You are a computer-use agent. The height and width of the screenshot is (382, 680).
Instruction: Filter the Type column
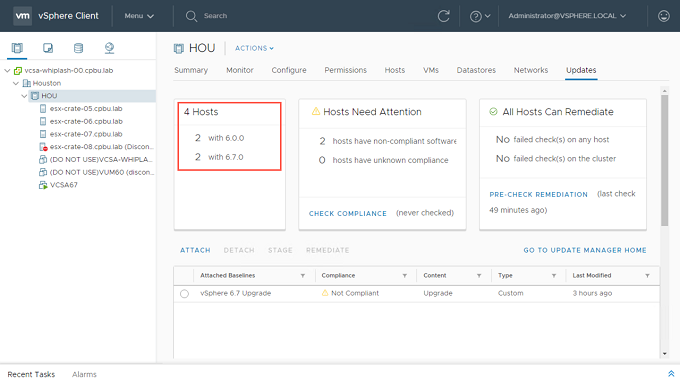(554, 276)
